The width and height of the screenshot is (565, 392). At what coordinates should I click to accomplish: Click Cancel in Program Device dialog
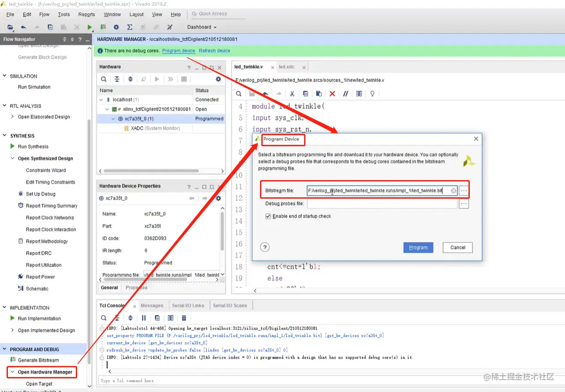[458, 248]
